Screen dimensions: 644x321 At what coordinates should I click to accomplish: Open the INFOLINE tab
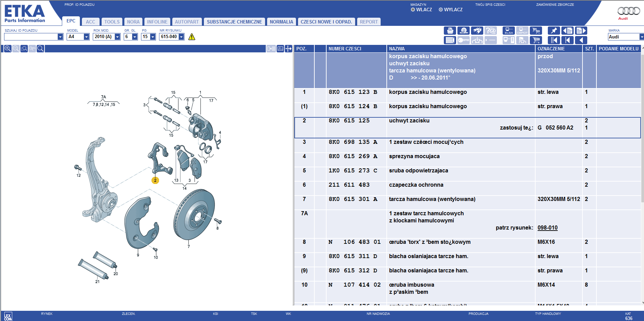157,22
